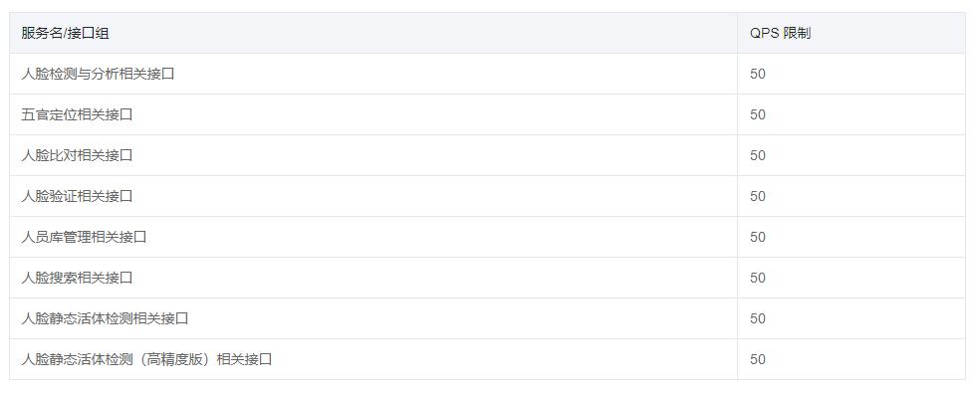Click QPS value 50 for 人脸比对
This screenshot has height=393, width=980.
(758, 155)
